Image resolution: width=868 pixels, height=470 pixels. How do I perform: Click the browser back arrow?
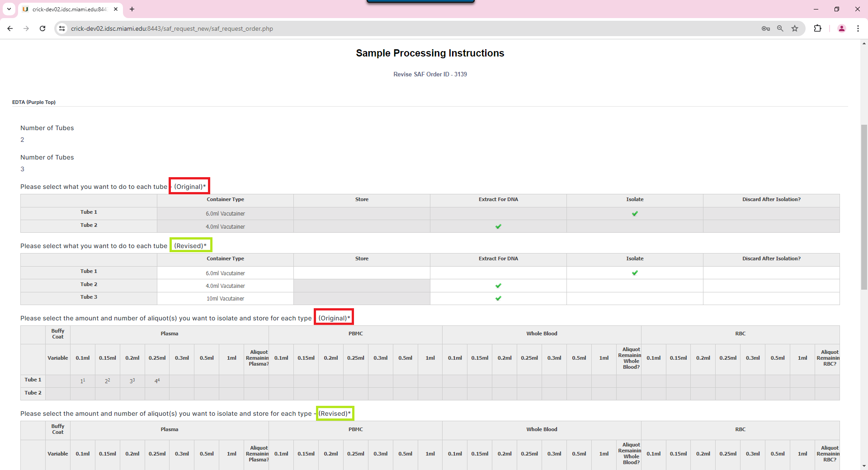[x=10, y=28]
